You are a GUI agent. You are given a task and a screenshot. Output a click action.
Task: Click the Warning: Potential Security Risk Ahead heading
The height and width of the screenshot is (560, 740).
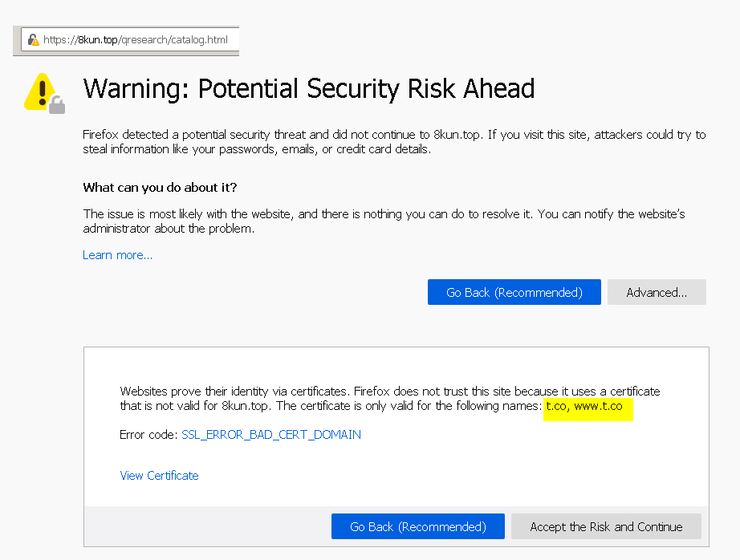pyautogui.click(x=309, y=89)
